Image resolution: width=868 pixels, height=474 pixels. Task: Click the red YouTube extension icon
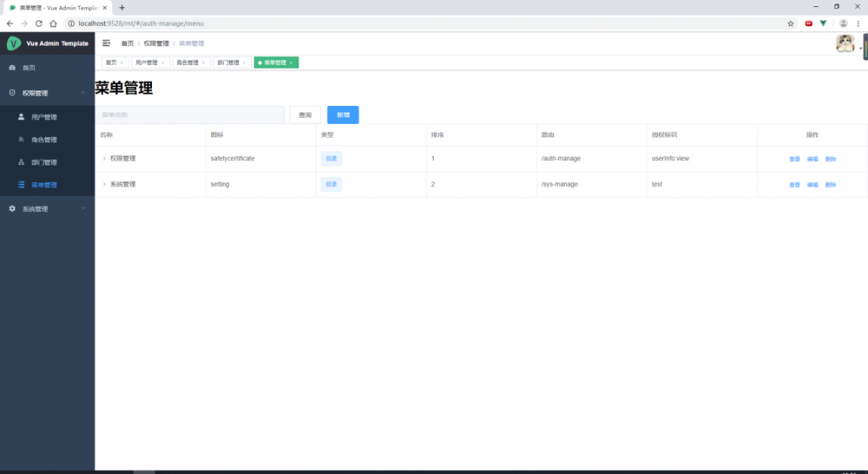809,23
